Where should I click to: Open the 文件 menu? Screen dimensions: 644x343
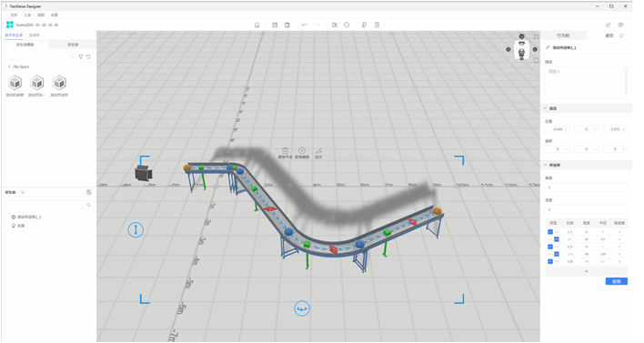coord(14,15)
